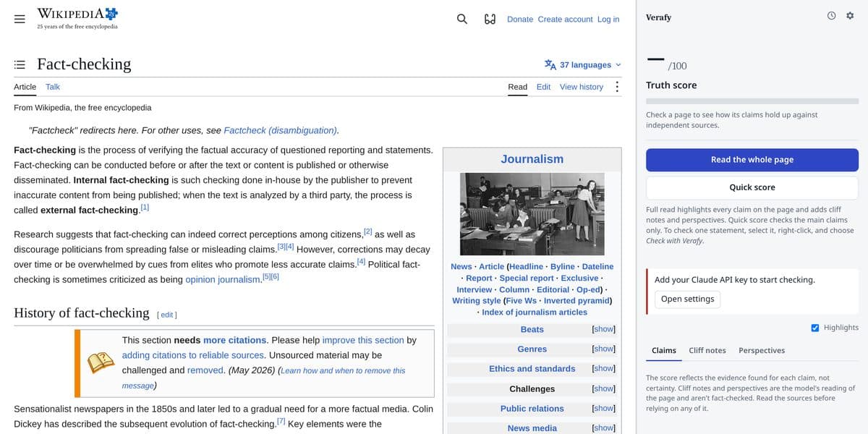Click the Wikipedia logo
This screenshot has width=868, height=434.
pyautogui.click(x=77, y=19)
